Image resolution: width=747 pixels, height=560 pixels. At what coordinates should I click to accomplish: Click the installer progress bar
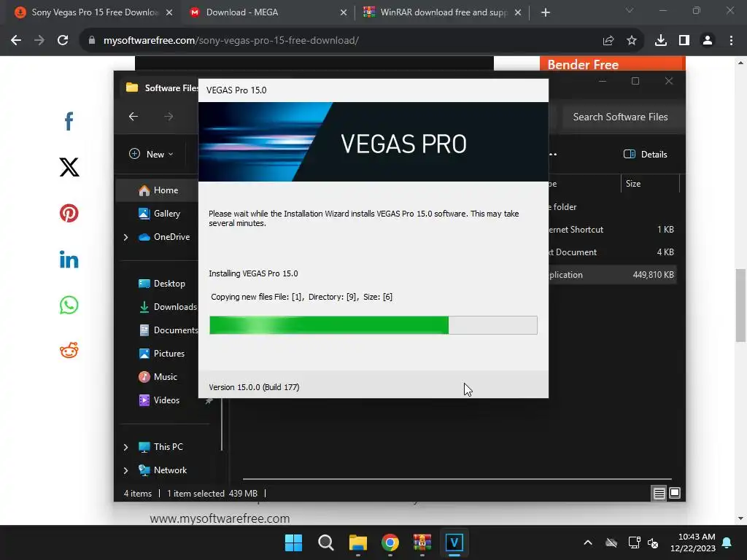pyautogui.click(x=373, y=325)
